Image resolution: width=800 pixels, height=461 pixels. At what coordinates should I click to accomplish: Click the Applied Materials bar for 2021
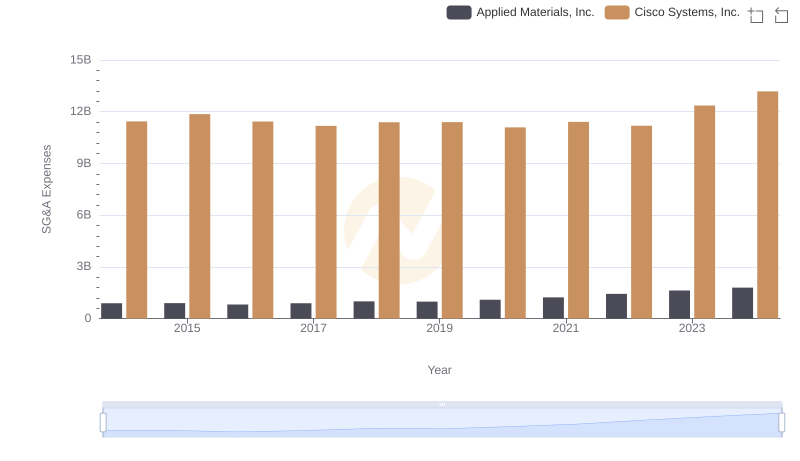[553, 308]
